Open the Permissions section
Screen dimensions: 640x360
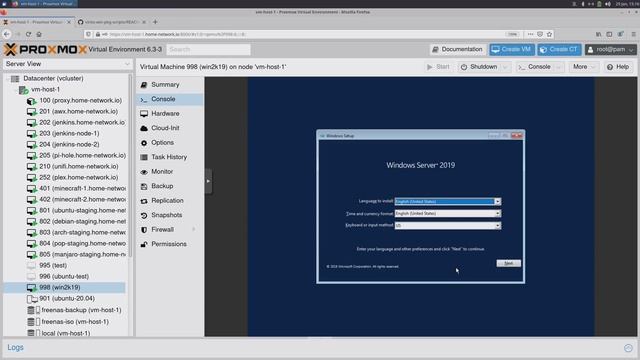click(x=170, y=244)
